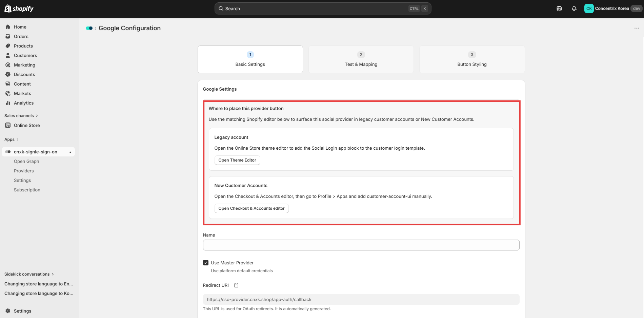Image resolution: width=644 pixels, height=318 pixels.
Task: Click Open Checkout & Accounts editor button
Action: coord(251,208)
